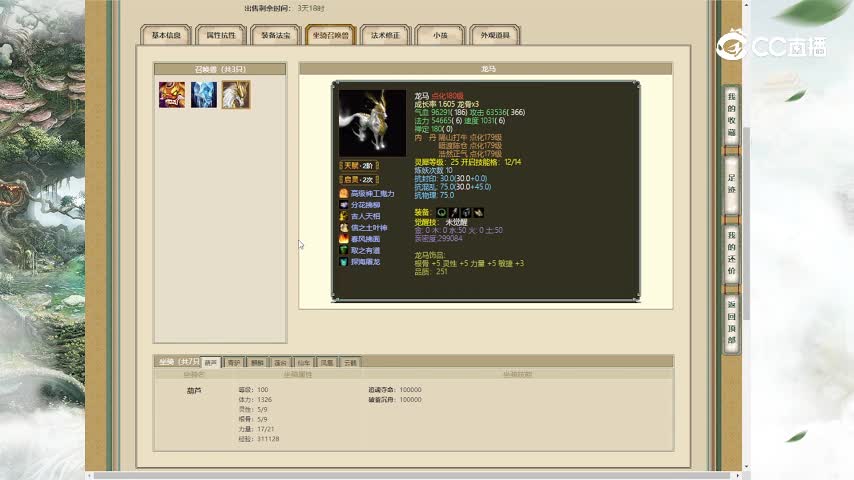Viewport: 854px width, 480px height.
Task: Click the mount name 葫芦 in details
Action: 194,391
